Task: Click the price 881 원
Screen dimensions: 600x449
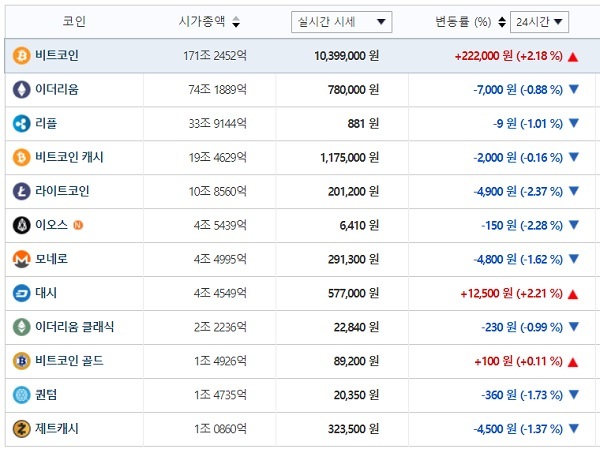Action: click(x=363, y=124)
